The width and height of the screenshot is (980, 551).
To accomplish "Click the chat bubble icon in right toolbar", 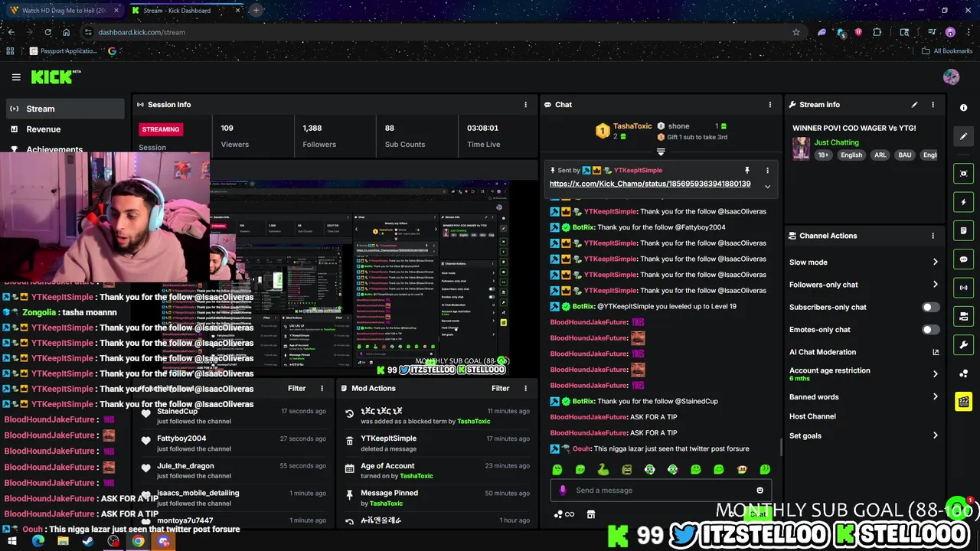I will (x=964, y=259).
